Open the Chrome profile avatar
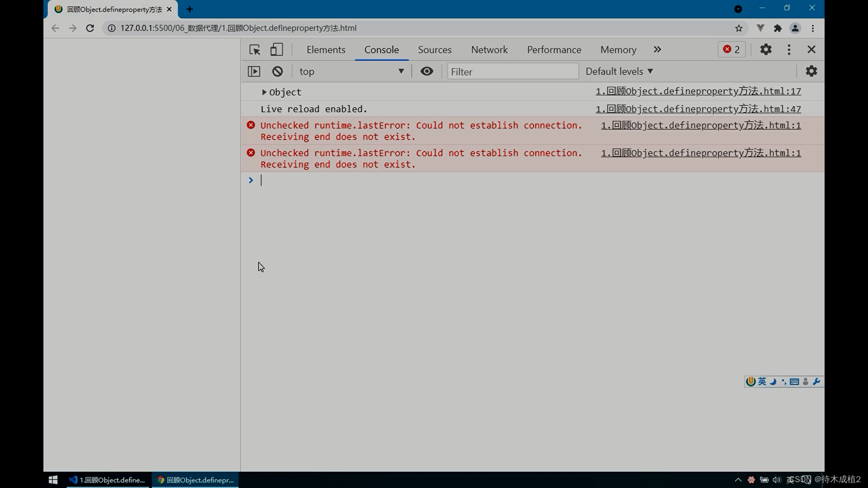Image resolution: width=868 pixels, height=488 pixels. click(795, 28)
